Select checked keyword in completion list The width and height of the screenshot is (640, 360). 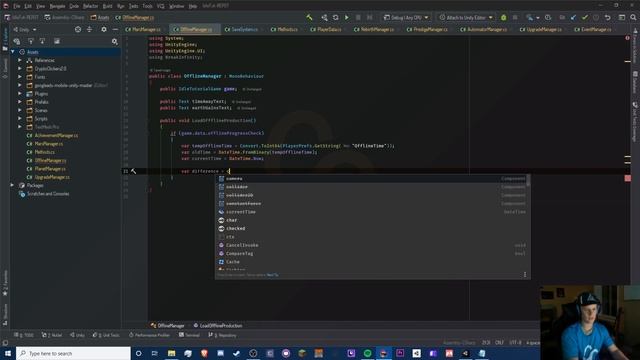coord(372,229)
